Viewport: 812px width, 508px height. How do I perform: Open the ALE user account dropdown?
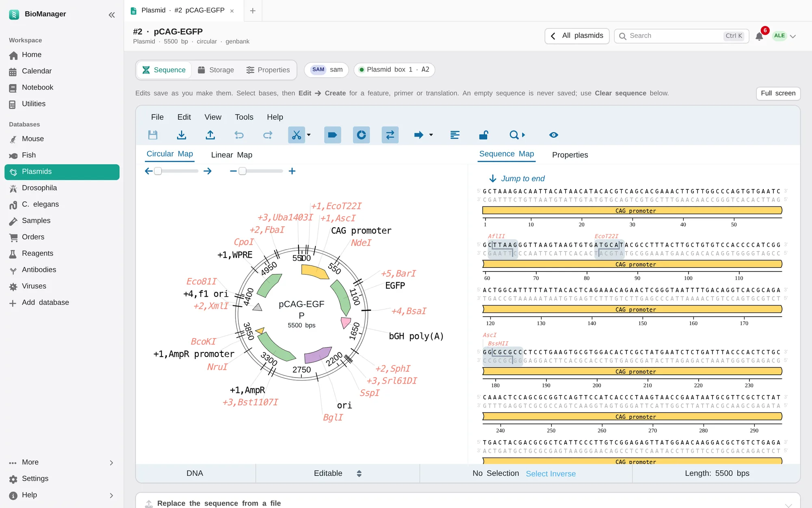(x=784, y=36)
